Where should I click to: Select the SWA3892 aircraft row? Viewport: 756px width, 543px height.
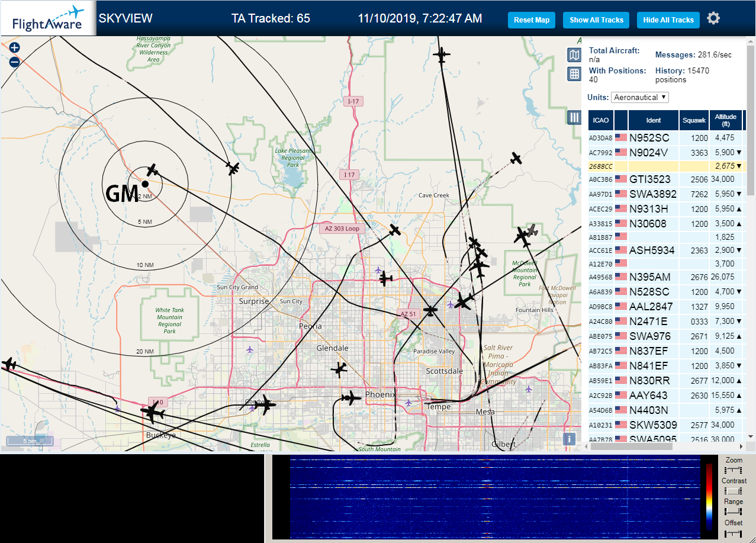point(666,194)
